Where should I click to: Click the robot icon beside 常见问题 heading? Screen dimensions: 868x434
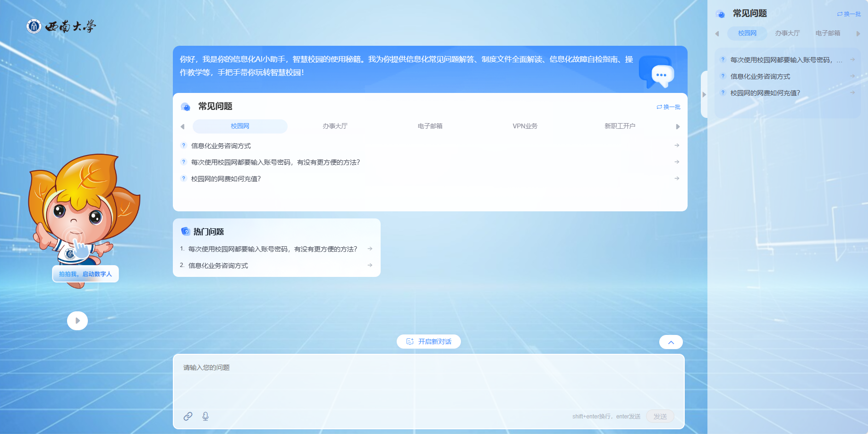[x=185, y=107]
